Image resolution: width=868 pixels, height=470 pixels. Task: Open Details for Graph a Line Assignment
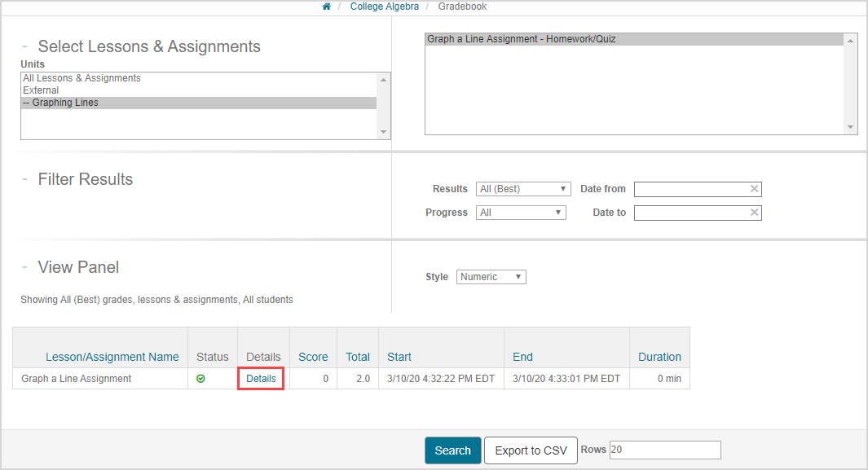point(261,379)
